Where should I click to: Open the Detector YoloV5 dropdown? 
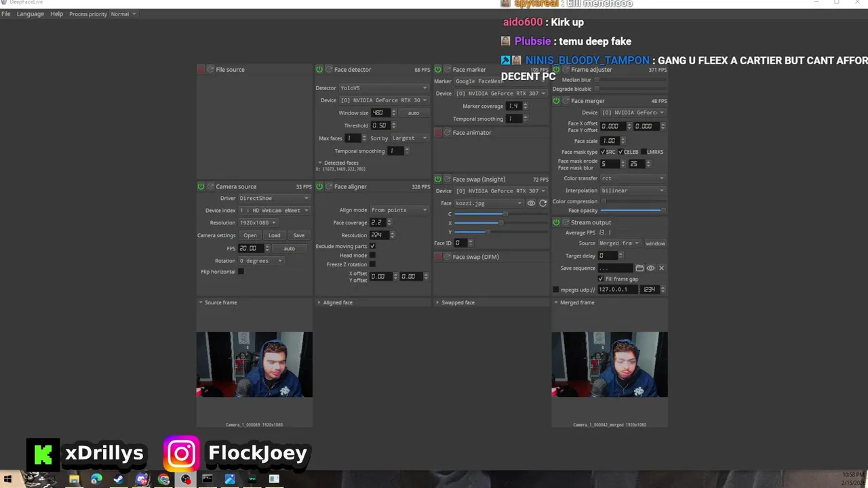click(384, 88)
